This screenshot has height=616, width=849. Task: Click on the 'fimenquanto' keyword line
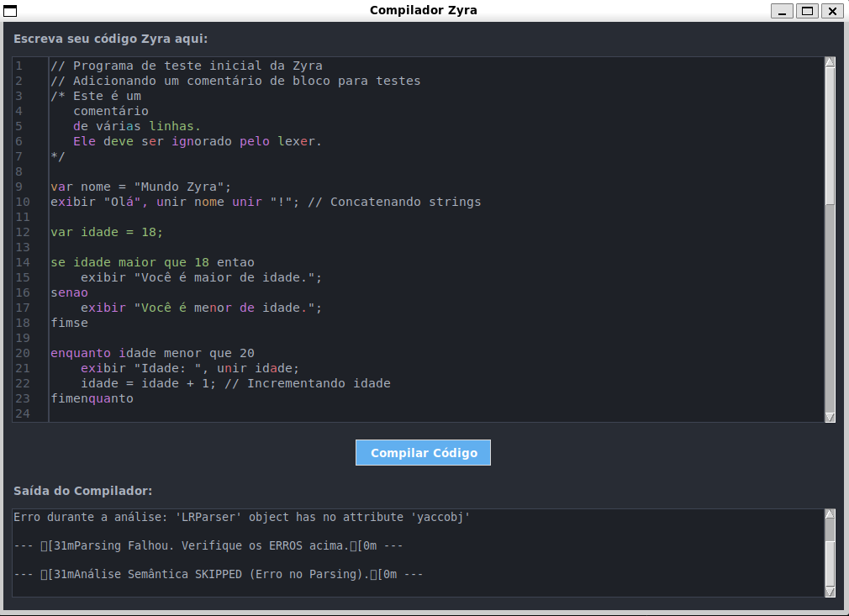[92, 398]
